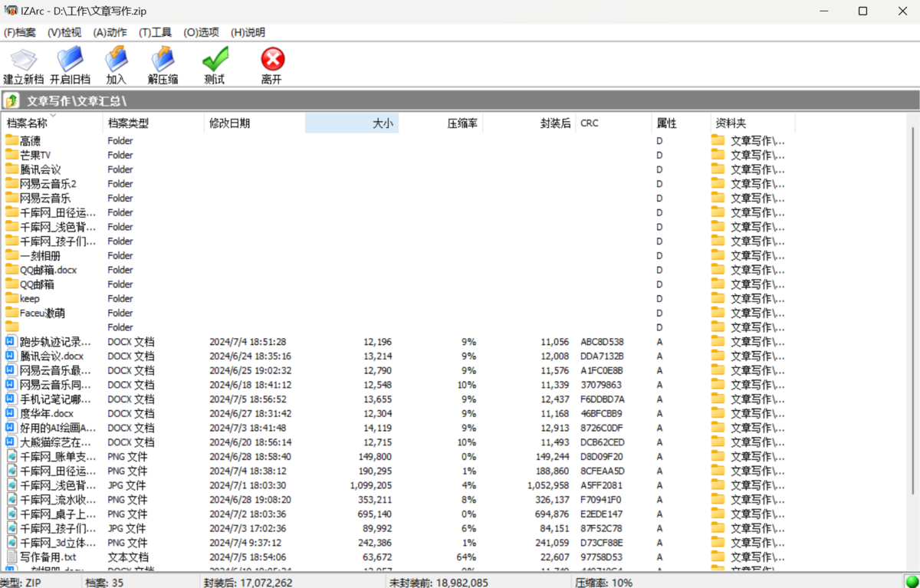Click 资料夹 folder icon in 写作备用.txt row

coord(718,557)
